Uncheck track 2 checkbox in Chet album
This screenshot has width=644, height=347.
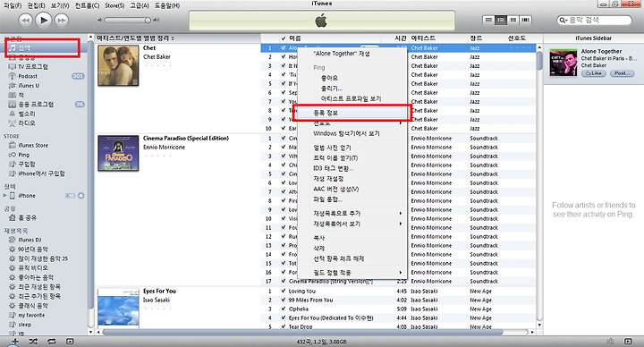click(283, 56)
